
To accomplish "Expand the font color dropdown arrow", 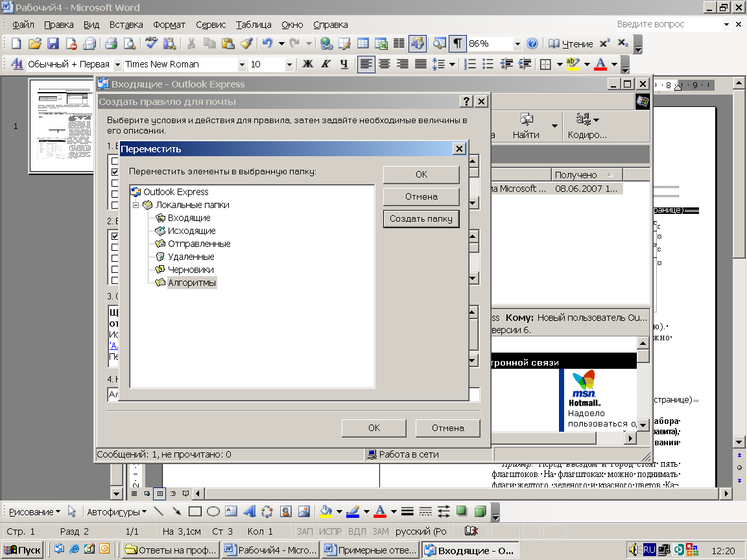I will (614, 64).
